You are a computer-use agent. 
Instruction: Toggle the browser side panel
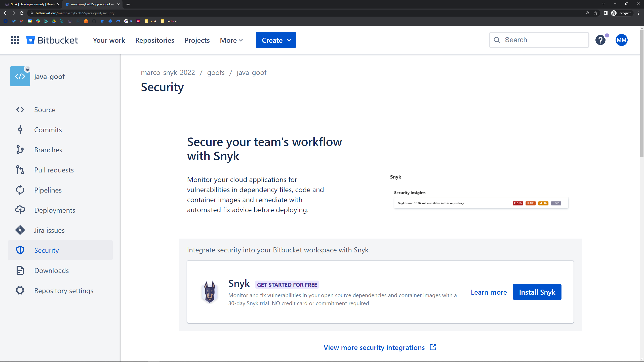606,13
